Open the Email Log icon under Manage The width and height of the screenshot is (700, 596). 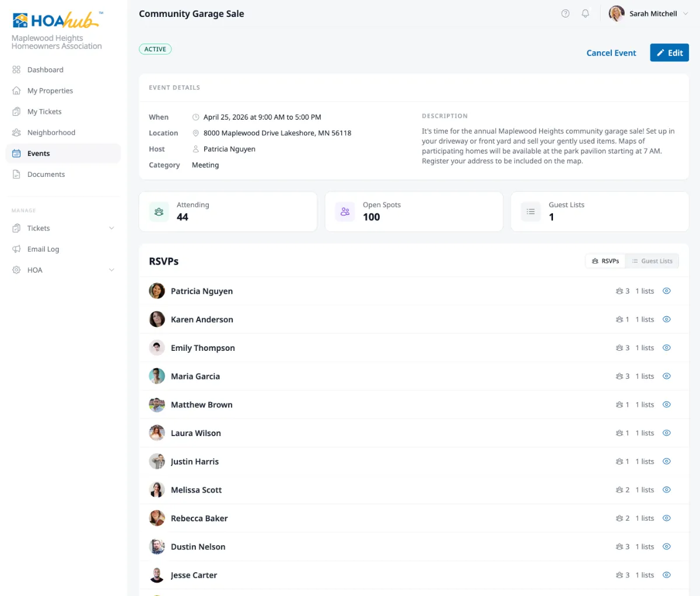click(x=16, y=249)
